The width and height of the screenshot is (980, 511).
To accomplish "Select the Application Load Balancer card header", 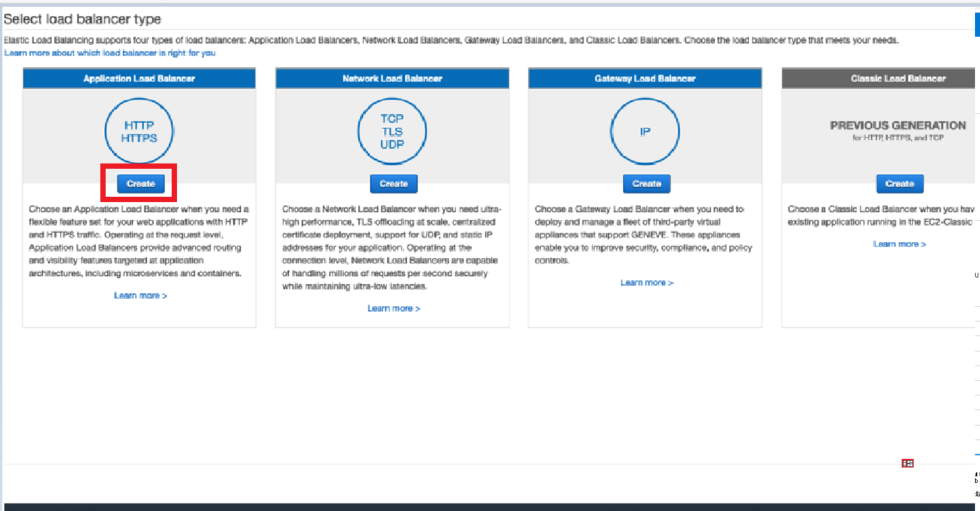I will pos(139,78).
